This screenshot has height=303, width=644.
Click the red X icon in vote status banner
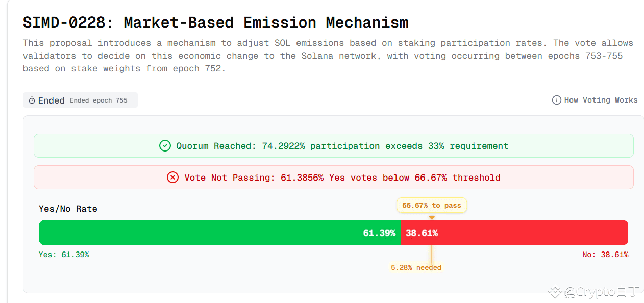click(172, 178)
